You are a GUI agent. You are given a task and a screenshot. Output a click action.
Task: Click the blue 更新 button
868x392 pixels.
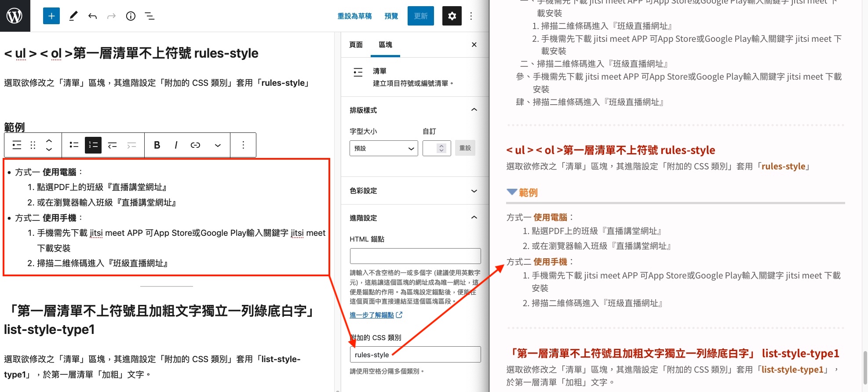coord(421,16)
